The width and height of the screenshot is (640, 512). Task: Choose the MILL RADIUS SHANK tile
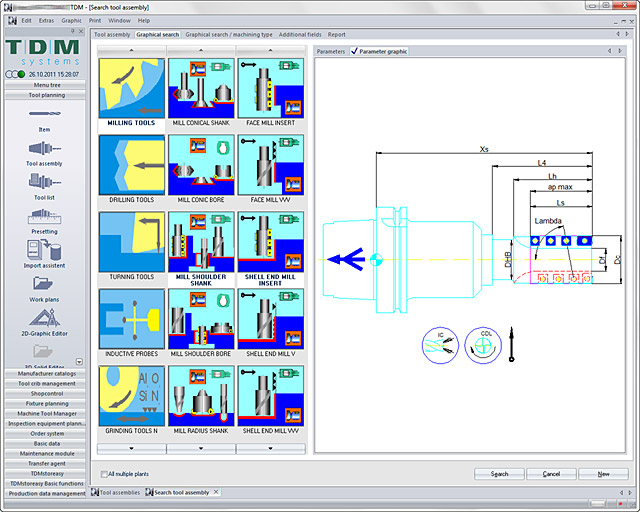click(x=201, y=396)
